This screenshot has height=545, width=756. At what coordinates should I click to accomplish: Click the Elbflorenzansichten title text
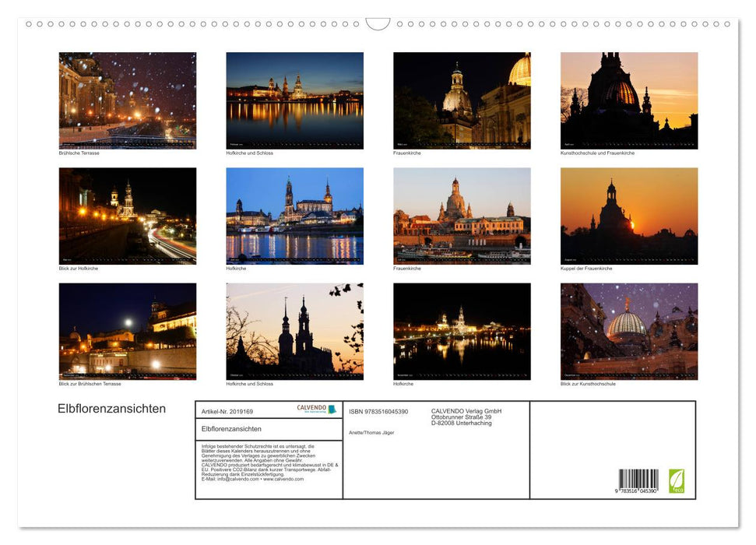point(111,409)
